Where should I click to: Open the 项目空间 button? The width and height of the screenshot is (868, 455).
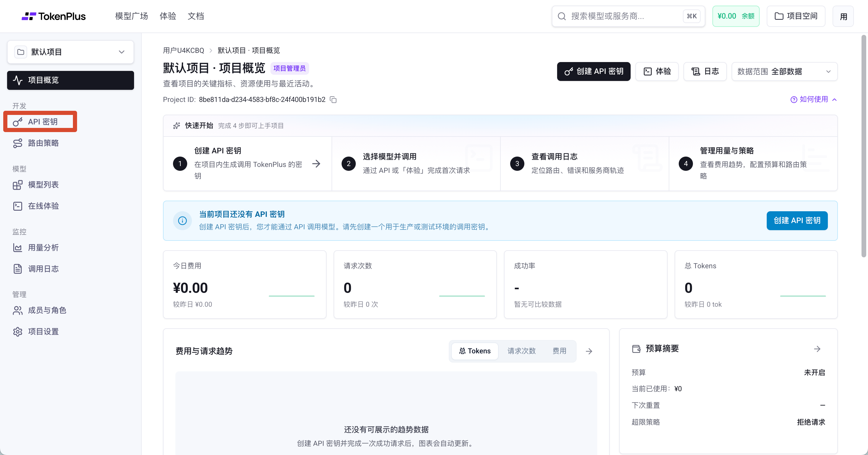point(796,16)
